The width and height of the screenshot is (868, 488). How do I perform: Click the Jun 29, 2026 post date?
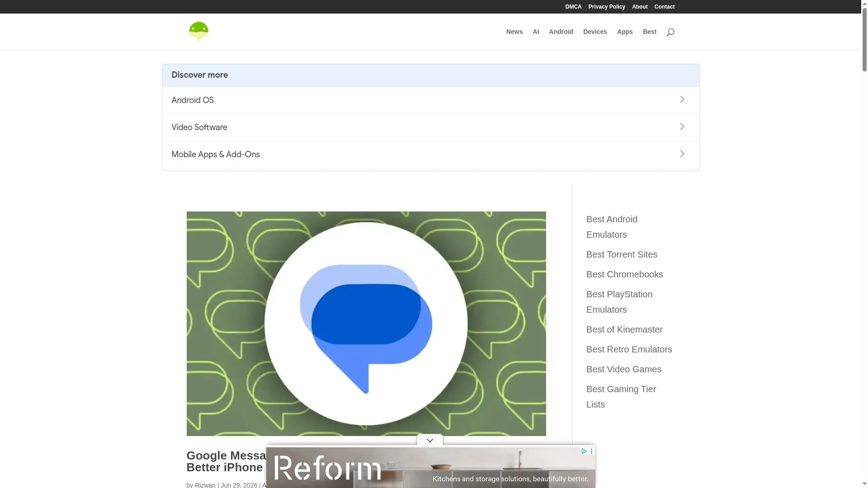pos(239,485)
